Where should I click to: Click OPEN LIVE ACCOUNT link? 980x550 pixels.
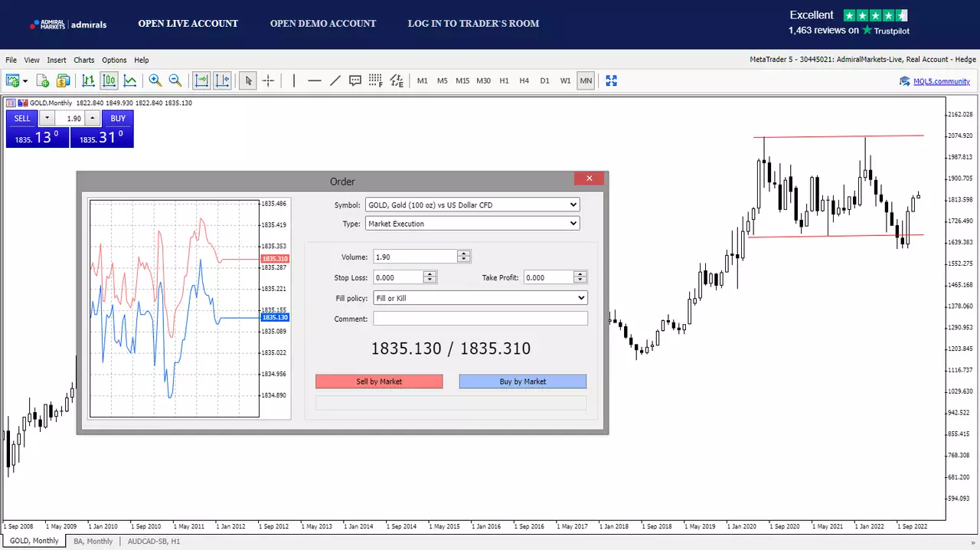click(x=188, y=24)
